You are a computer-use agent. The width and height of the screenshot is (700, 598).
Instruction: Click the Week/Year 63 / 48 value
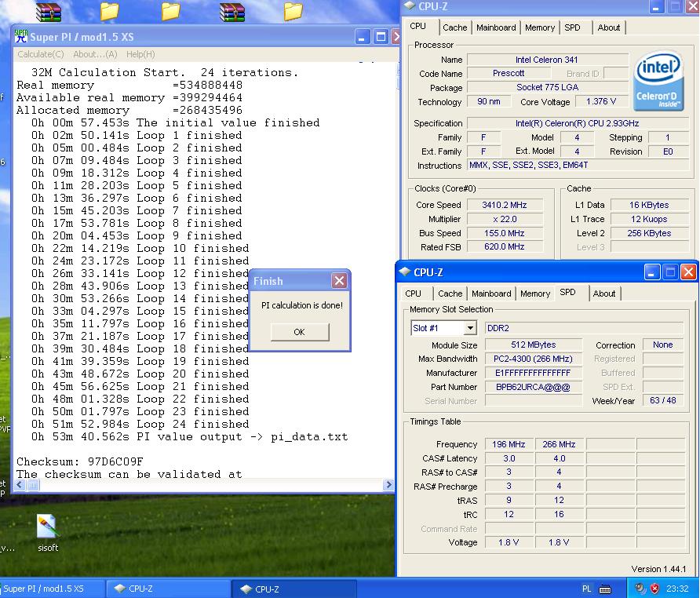click(x=663, y=400)
